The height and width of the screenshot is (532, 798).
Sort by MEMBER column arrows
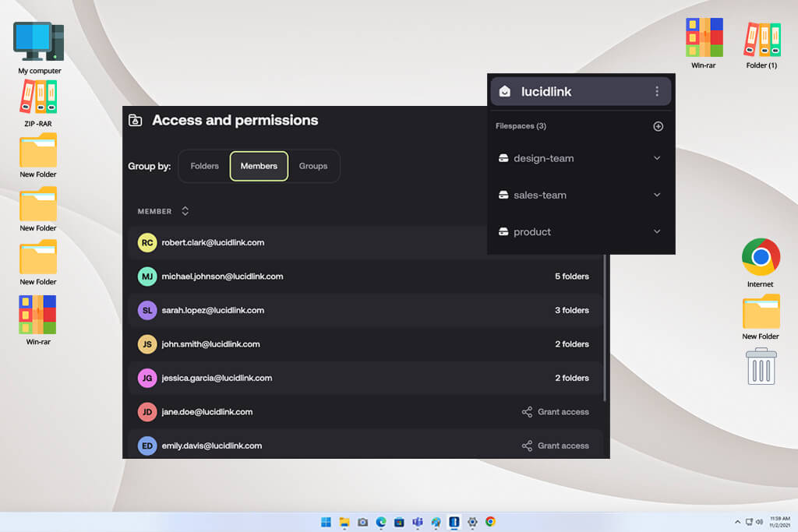tap(185, 211)
